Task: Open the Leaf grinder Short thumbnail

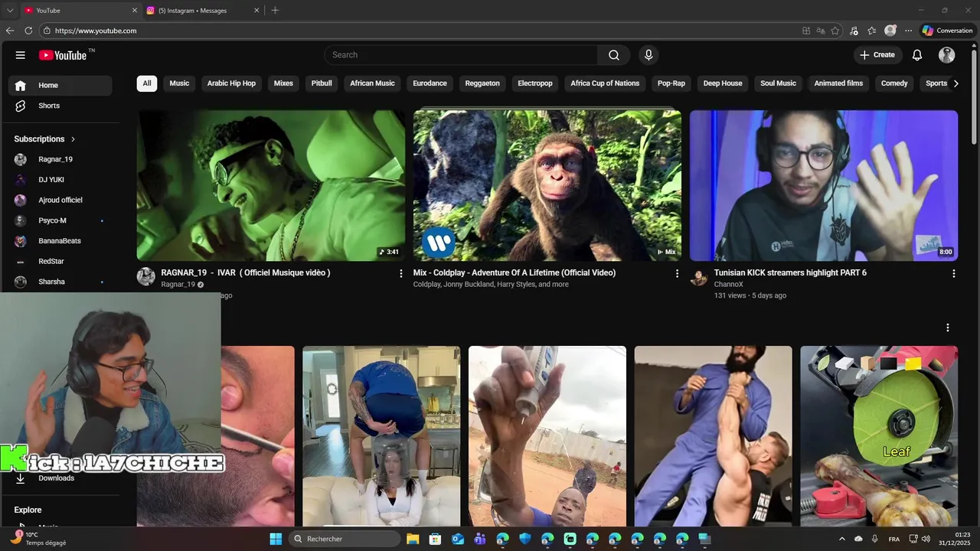Action: tap(879, 436)
